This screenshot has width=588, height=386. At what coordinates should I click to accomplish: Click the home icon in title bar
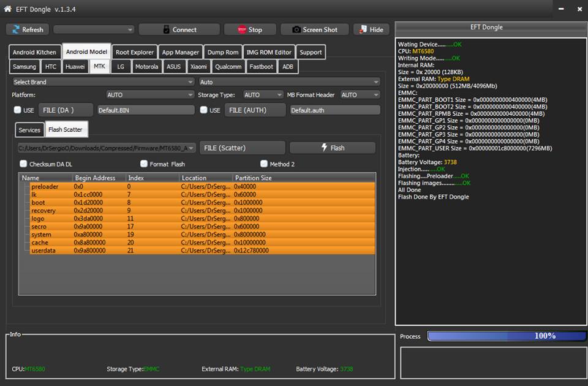[8, 9]
